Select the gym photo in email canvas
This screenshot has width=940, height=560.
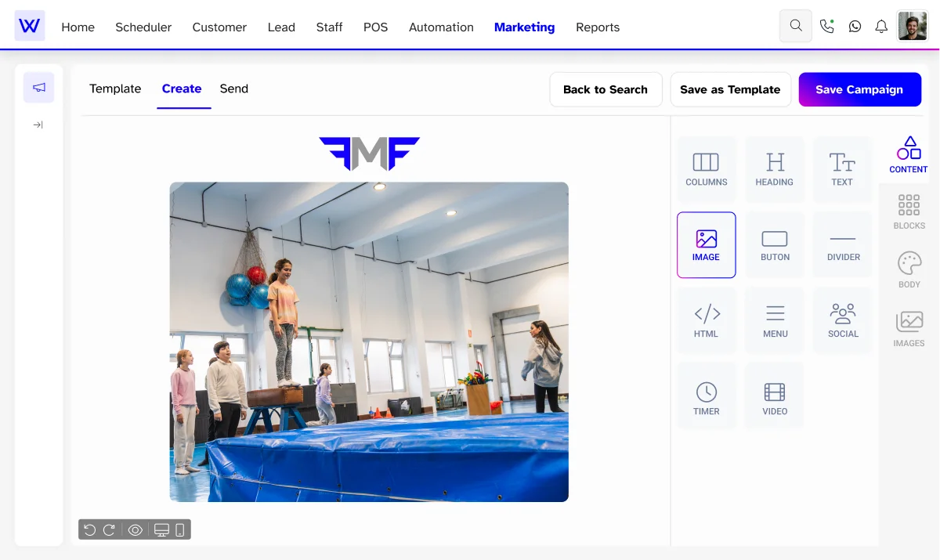click(369, 341)
